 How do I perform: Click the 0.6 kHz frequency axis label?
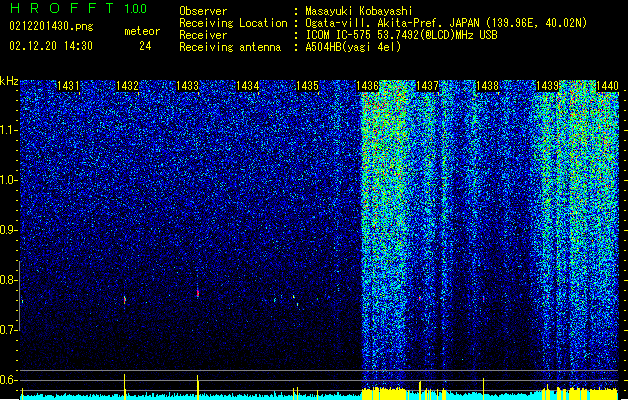tap(9, 380)
